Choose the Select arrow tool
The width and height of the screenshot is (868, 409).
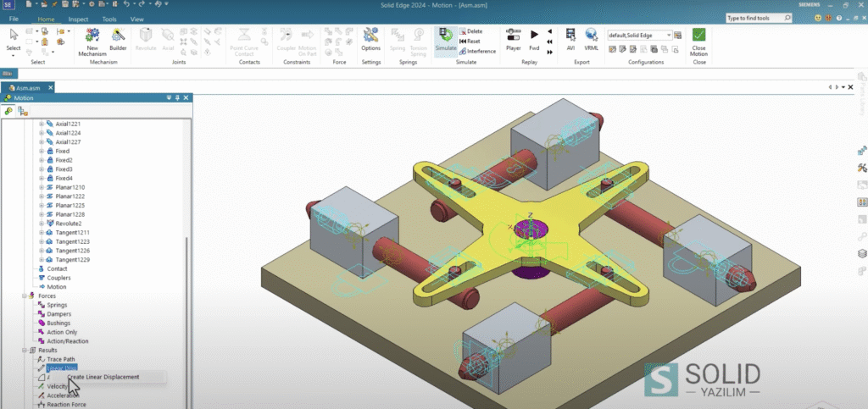(x=14, y=37)
